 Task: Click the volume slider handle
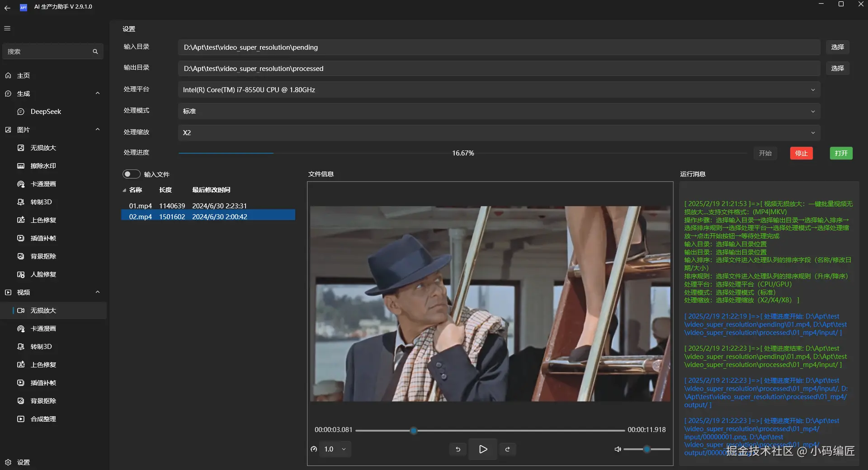tap(647, 449)
